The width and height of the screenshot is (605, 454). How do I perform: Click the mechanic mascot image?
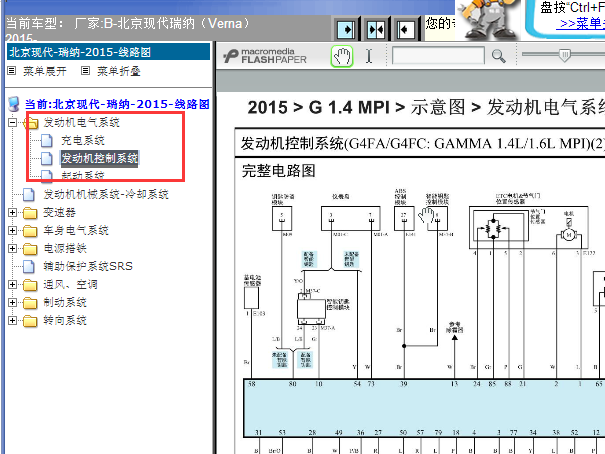[488, 19]
